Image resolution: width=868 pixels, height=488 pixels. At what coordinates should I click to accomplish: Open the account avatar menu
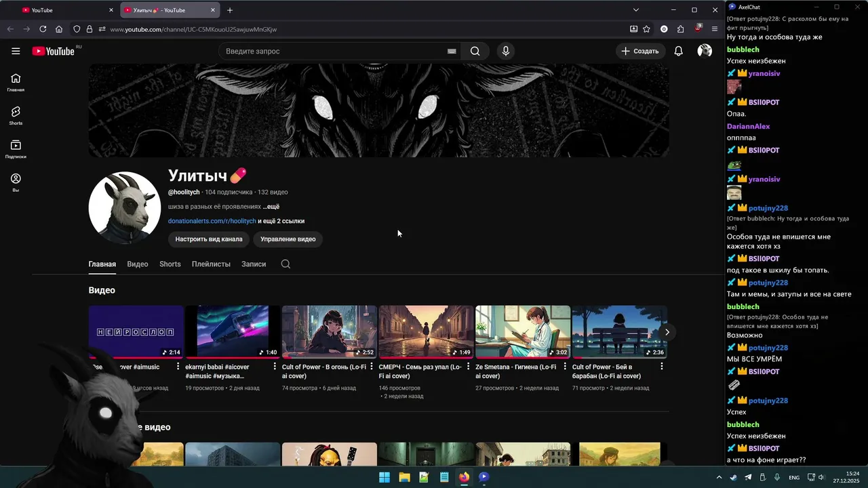click(x=705, y=52)
